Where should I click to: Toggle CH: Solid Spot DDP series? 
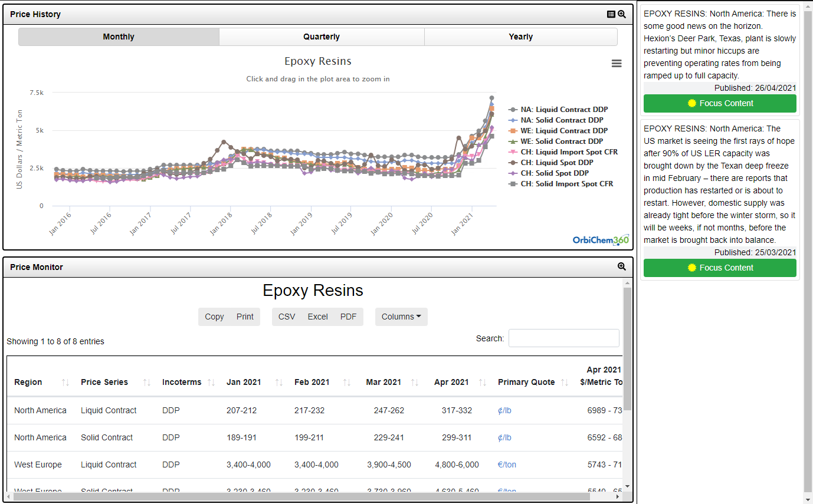tap(548, 173)
